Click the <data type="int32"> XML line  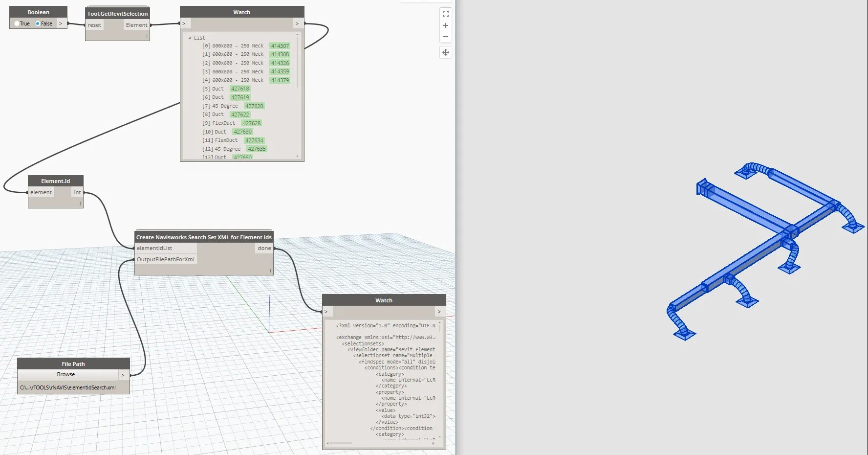click(408, 416)
